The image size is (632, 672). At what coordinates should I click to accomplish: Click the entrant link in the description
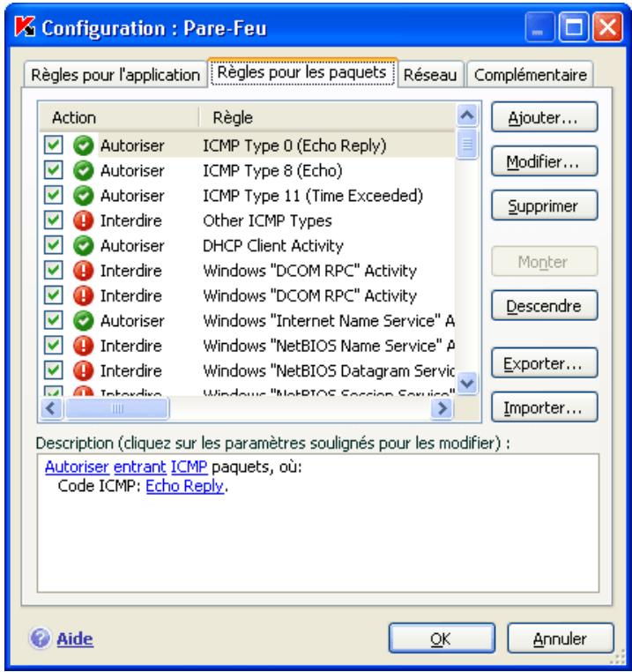pyautogui.click(x=139, y=467)
